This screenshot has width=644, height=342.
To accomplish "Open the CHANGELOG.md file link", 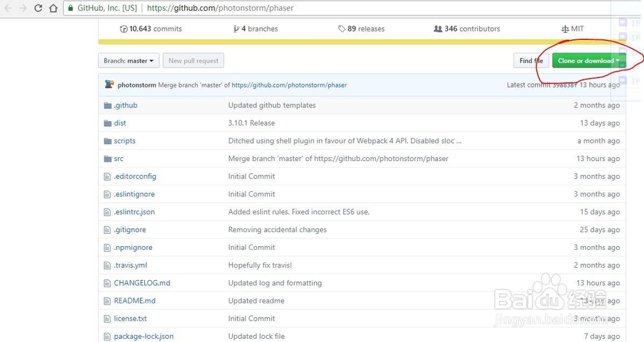I will pos(142,283).
